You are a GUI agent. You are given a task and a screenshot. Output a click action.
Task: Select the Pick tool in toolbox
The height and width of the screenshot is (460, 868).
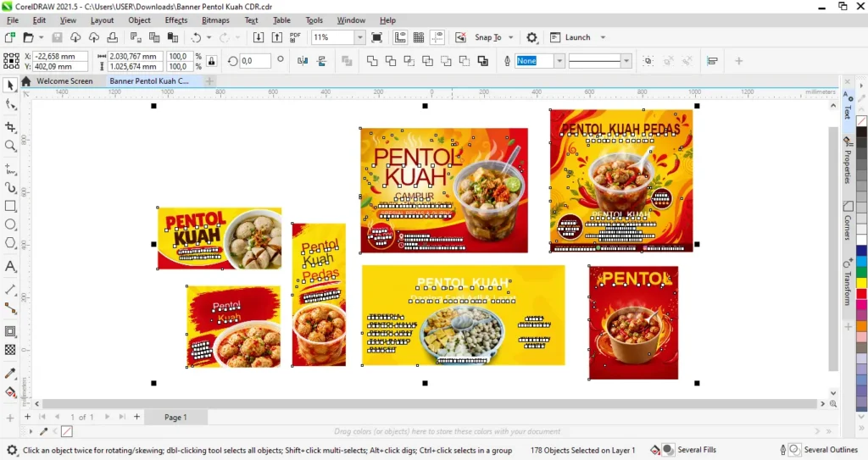point(10,86)
